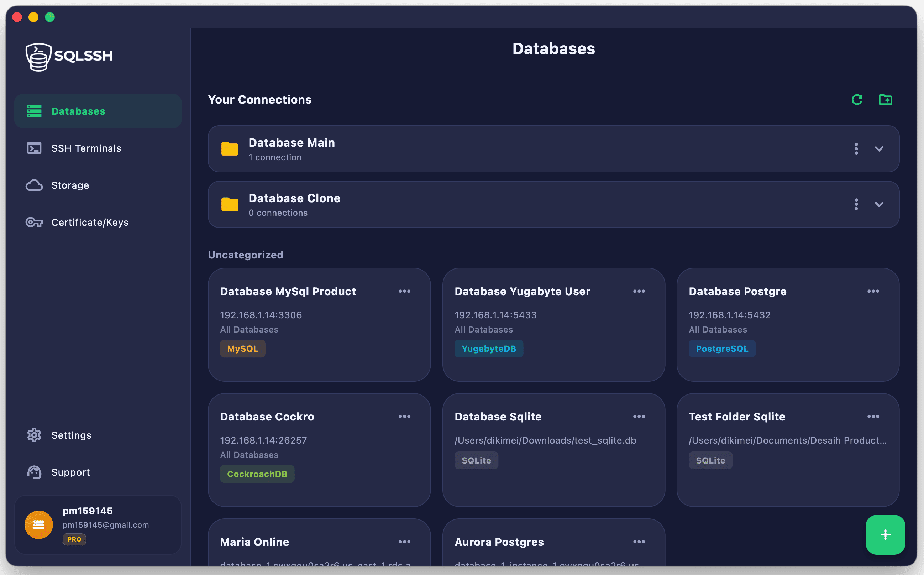Click the Database Clone folder name

[x=294, y=198]
